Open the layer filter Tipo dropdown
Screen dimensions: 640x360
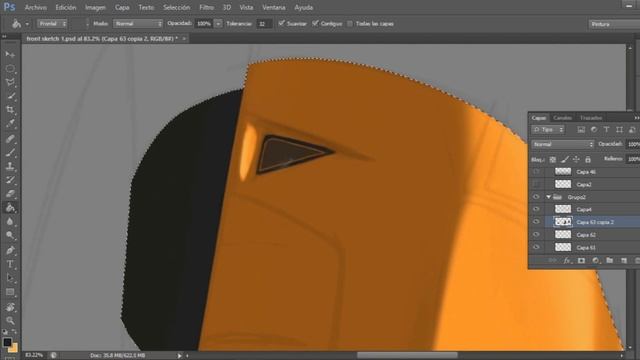548,130
